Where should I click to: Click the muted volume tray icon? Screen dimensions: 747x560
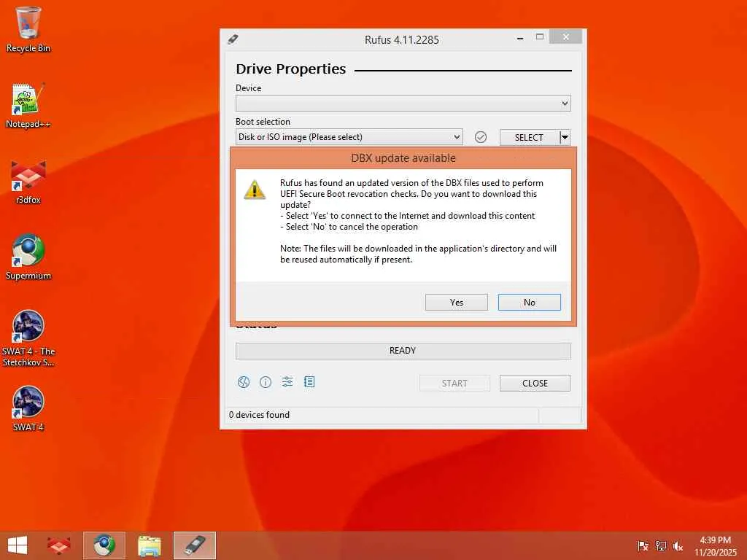click(678, 546)
